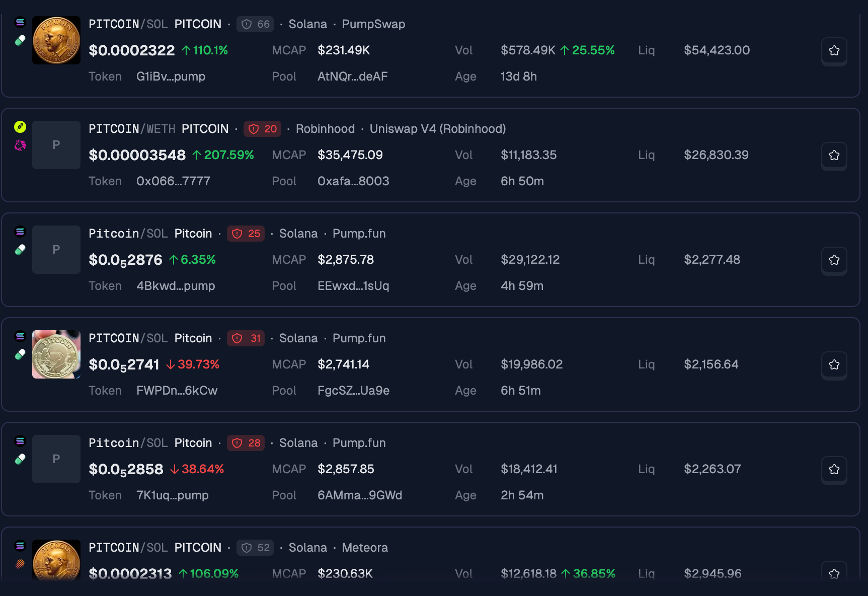This screenshot has width=868, height=596.
Task: Copy the pool address 6AMma...9GWd
Action: 360,495
